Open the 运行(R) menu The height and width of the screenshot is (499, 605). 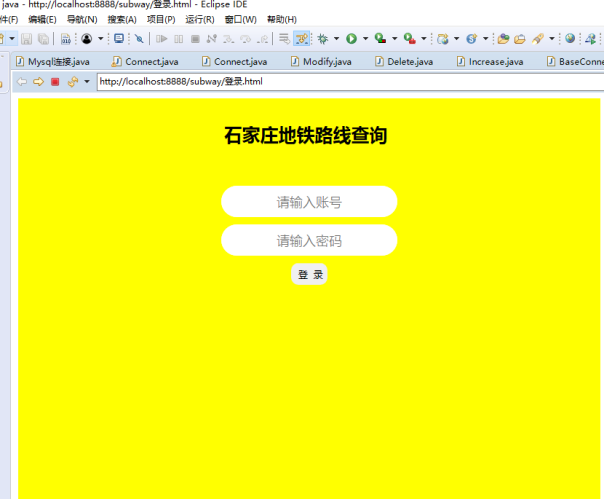coord(200,20)
